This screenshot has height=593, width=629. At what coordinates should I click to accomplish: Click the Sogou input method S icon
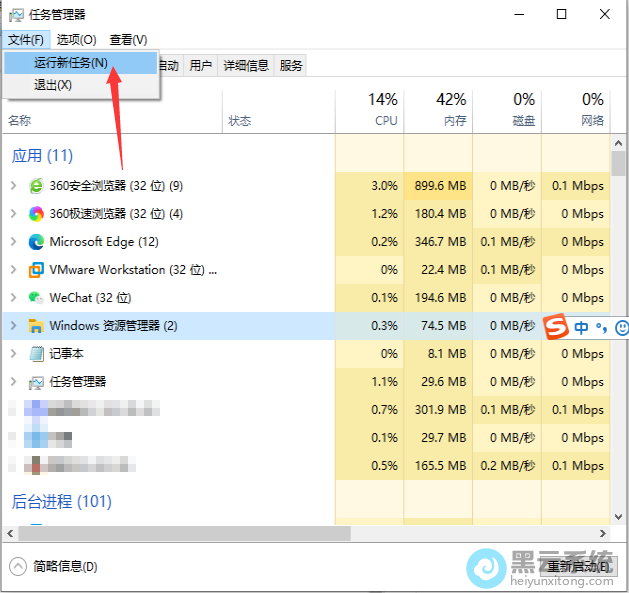point(556,327)
